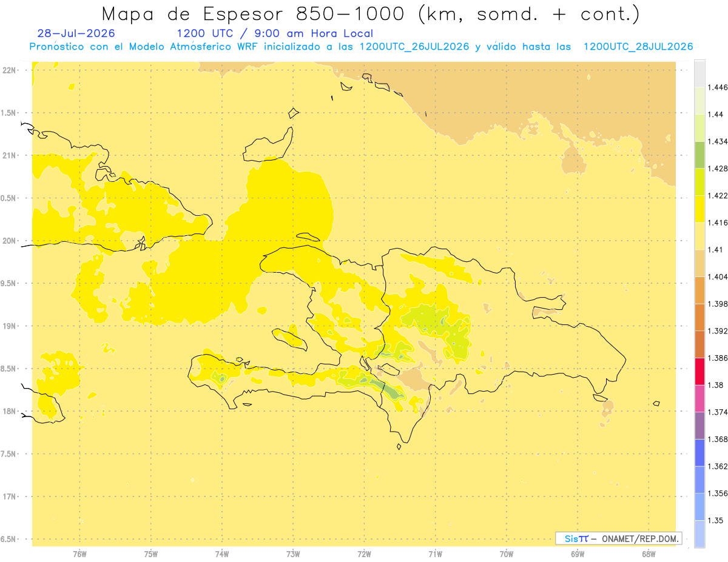Click the "73W" longitude axis label
Screen dimensions: 728x562
coord(293,554)
